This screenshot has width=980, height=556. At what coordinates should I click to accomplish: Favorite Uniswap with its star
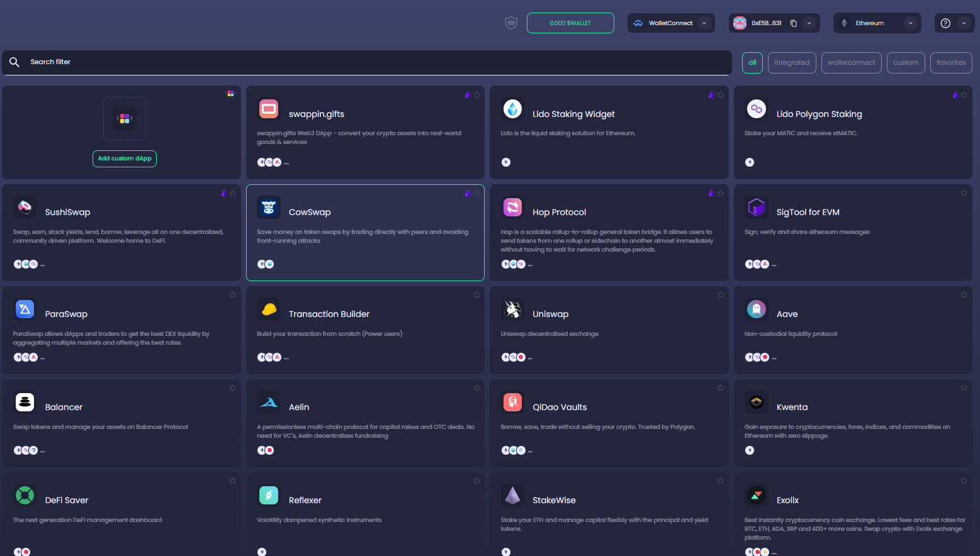(721, 295)
